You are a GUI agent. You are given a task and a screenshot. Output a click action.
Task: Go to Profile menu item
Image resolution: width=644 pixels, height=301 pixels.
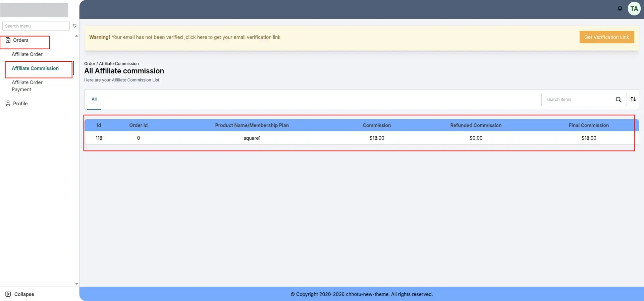pos(20,104)
